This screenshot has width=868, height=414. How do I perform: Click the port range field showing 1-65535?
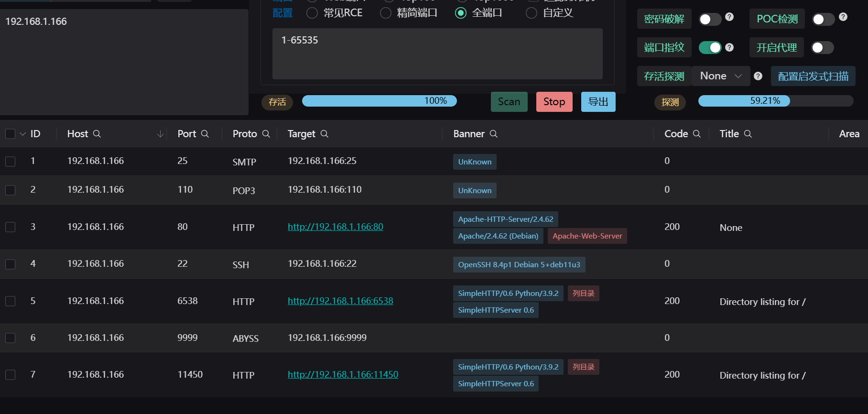[437, 54]
